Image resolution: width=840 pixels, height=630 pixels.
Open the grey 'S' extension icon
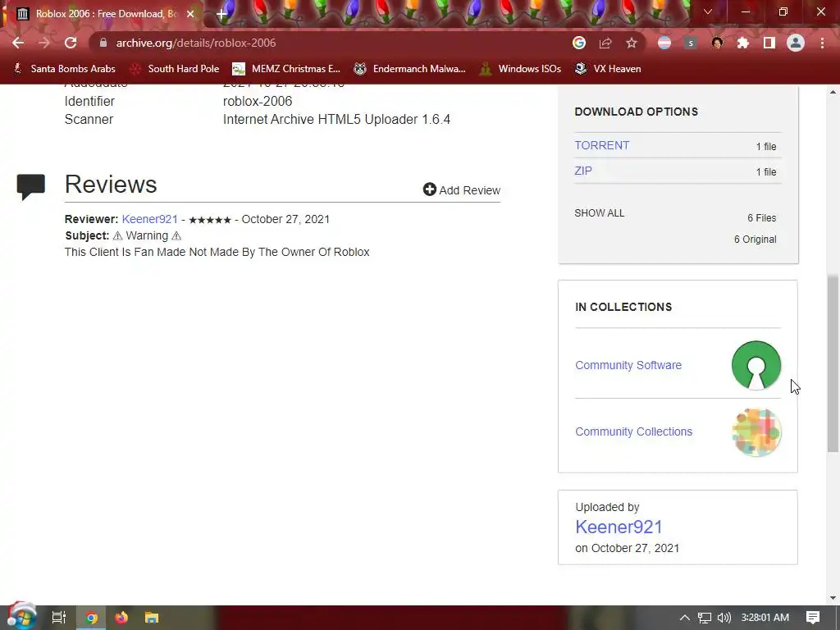691,43
